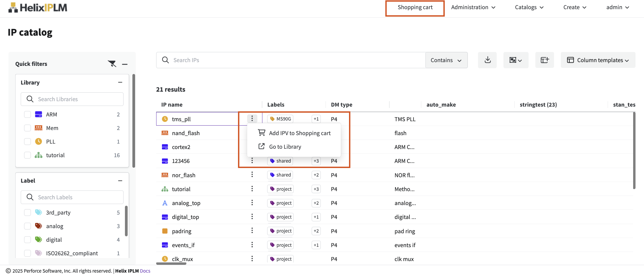Click the HelixIPLM logo
This screenshot has width=644, height=276.
pos(38,7)
